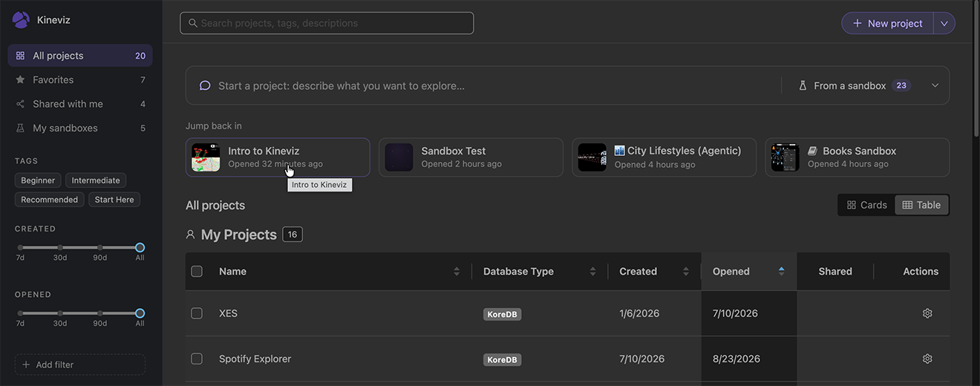Click KoreDB badge in XES row

(502, 314)
